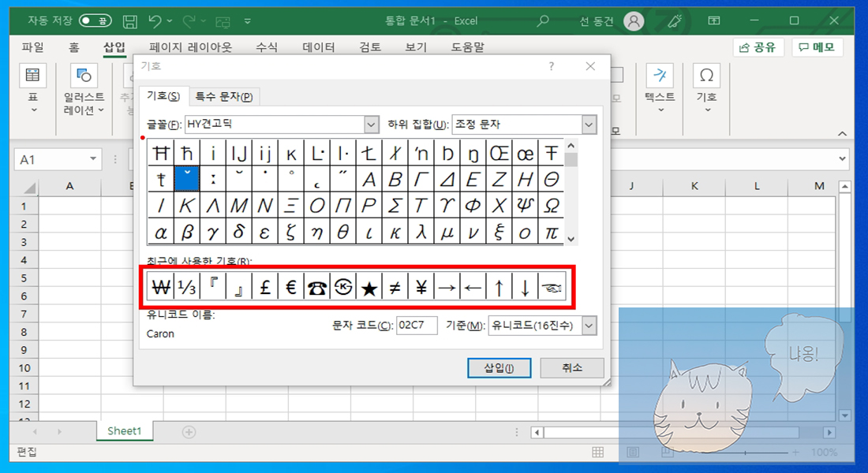Screen dimensions: 868x473
Task: Click the Select All corner triangle
Action: point(28,188)
